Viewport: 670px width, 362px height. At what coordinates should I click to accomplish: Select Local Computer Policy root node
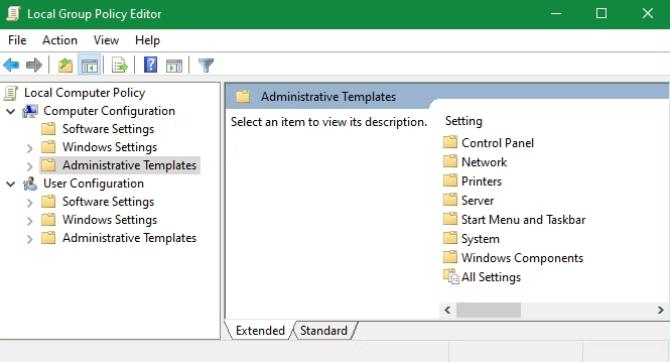pos(85,93)
